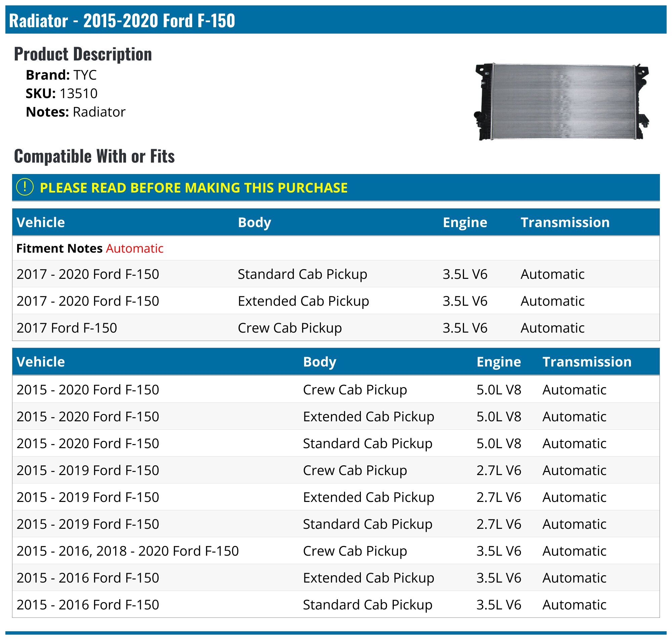The height and width of the screenshot is (640, 672).
Task: Click the Brand label in product description
Action: point(48,75)
